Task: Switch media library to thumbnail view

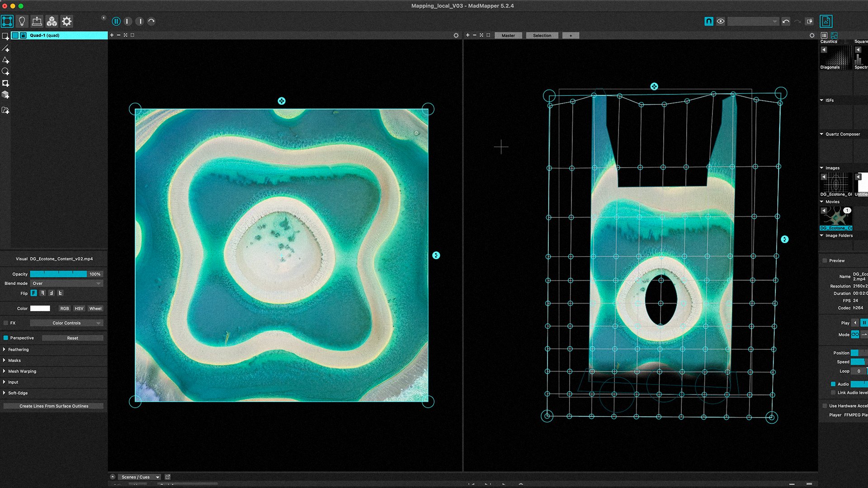Action: coord(834,35)
